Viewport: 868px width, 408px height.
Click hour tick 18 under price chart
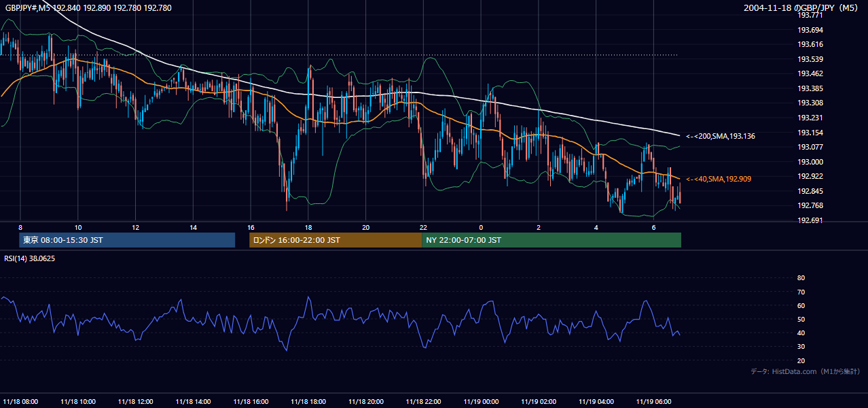[308, 227]
